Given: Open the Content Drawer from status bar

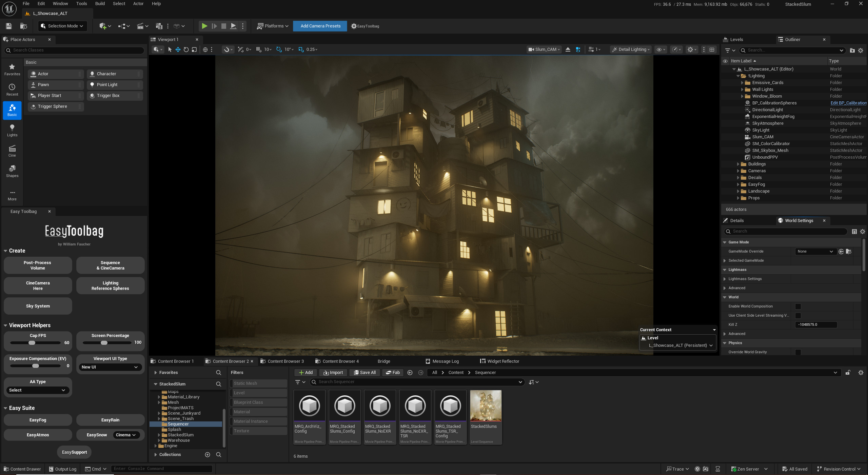Looking at the screenshot, I should pos(22,469).
